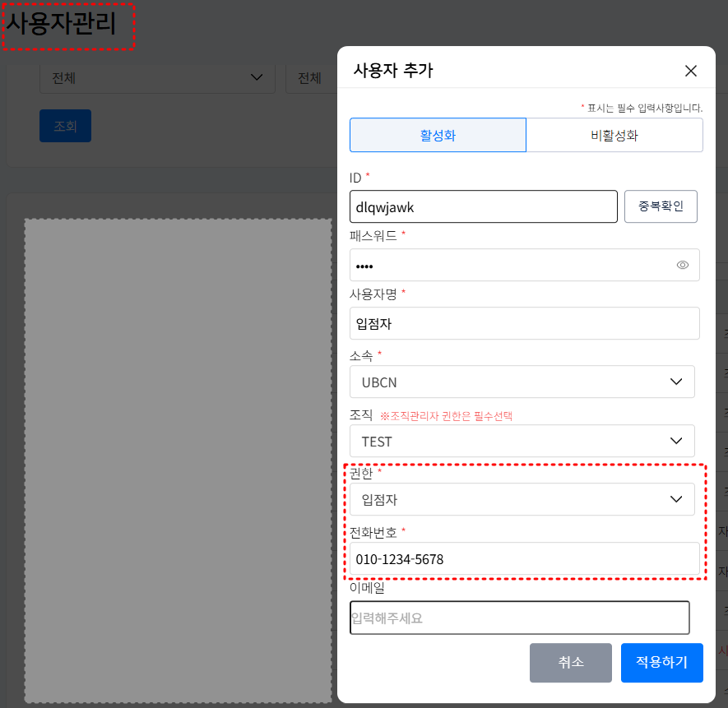Toggle password visibility with the eye icon
The width and height of the screenshot is (728, 708).
pos(682,265)
